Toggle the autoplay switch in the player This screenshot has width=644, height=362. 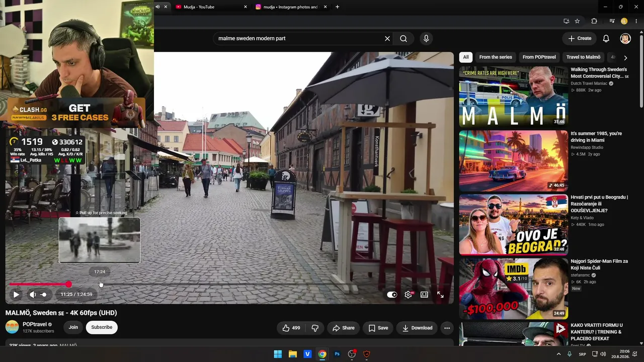(392, 295)
